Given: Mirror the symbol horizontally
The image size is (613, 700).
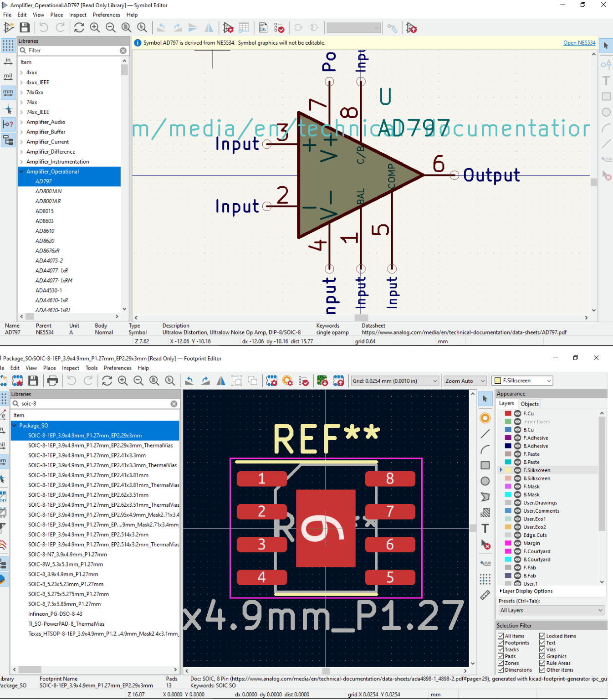Looking at the screenshot, I should tap(209, 28).
